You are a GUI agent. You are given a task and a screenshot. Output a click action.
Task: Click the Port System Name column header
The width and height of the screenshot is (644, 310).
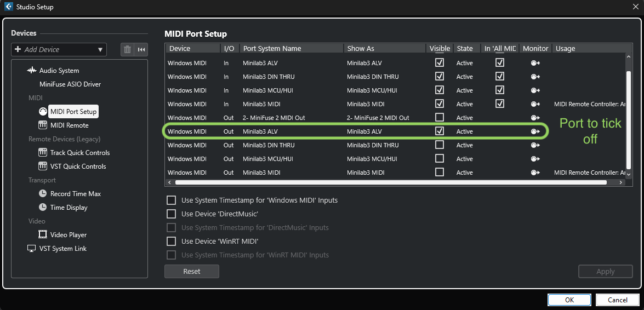pyautogui.click(x=292, y=48)
